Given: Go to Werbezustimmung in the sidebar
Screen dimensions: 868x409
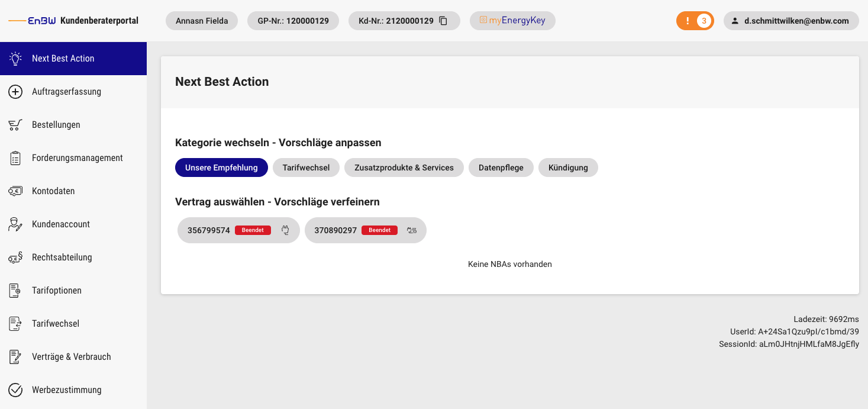Looking at the screenshot, I should tap(73, 390).
